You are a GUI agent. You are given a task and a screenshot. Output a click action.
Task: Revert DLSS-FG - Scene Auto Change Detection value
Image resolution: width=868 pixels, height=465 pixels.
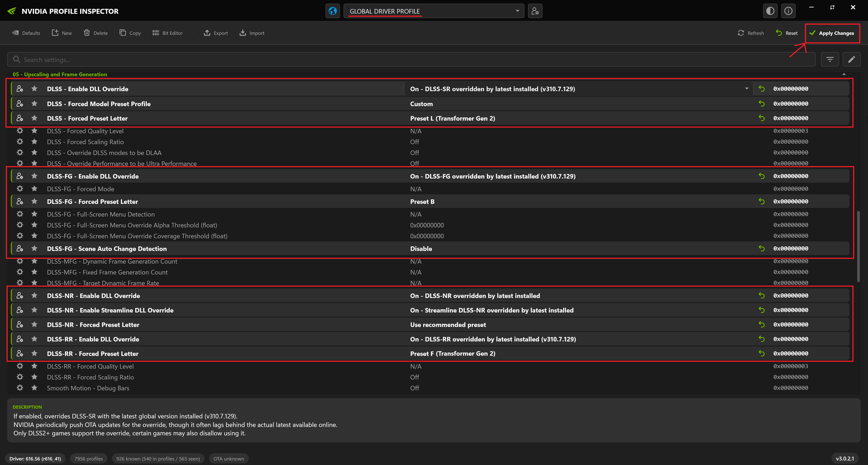762,248
